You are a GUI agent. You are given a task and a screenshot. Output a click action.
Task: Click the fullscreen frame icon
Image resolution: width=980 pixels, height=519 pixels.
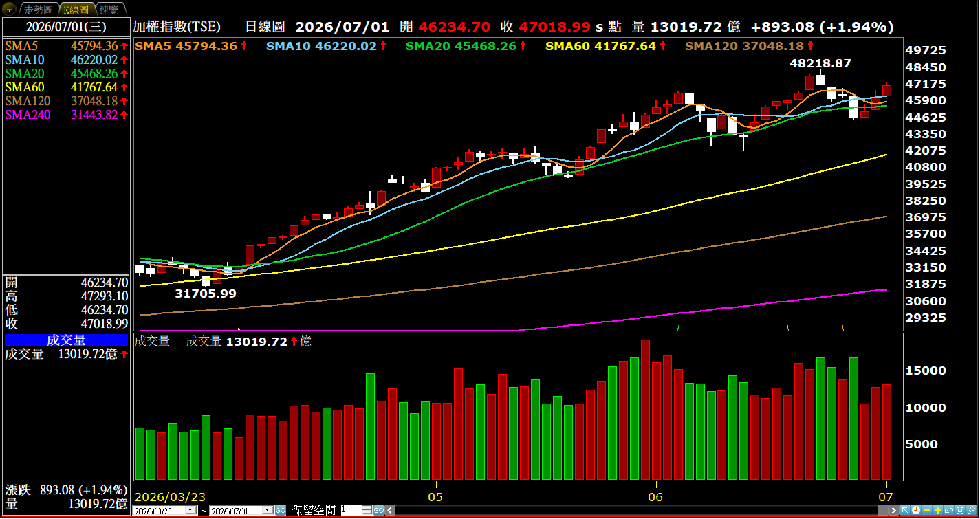[960, 510]
